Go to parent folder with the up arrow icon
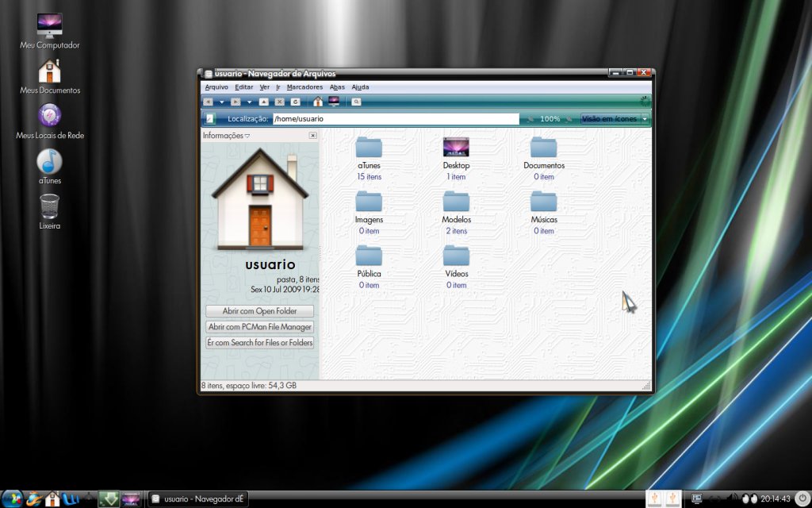 263,102
